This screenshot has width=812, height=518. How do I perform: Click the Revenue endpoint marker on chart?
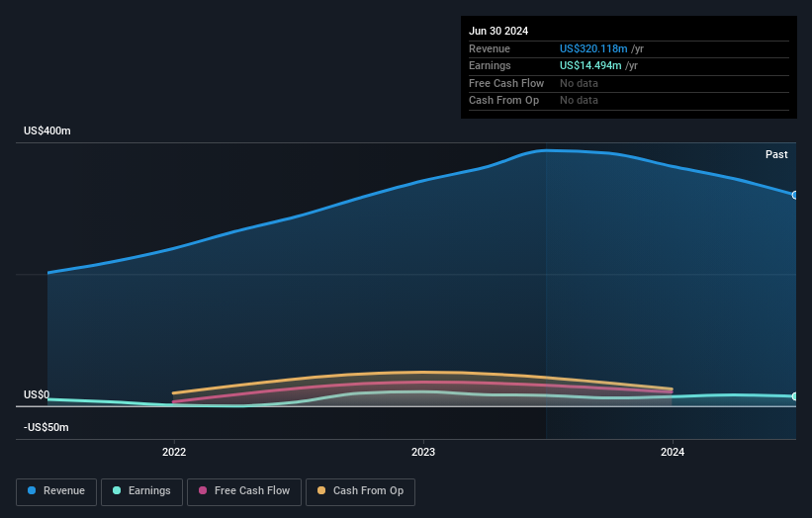tap(795, 195)
